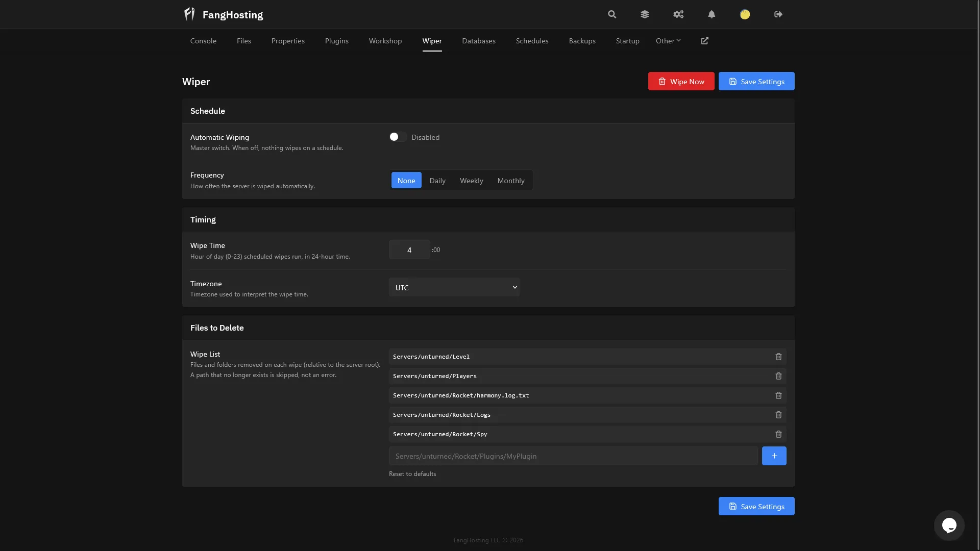Click the Servers/unturned/Rocket/Spy path text
Image resolution: width=980 pixels, height=551 pixels.
[x=440, y=434]
